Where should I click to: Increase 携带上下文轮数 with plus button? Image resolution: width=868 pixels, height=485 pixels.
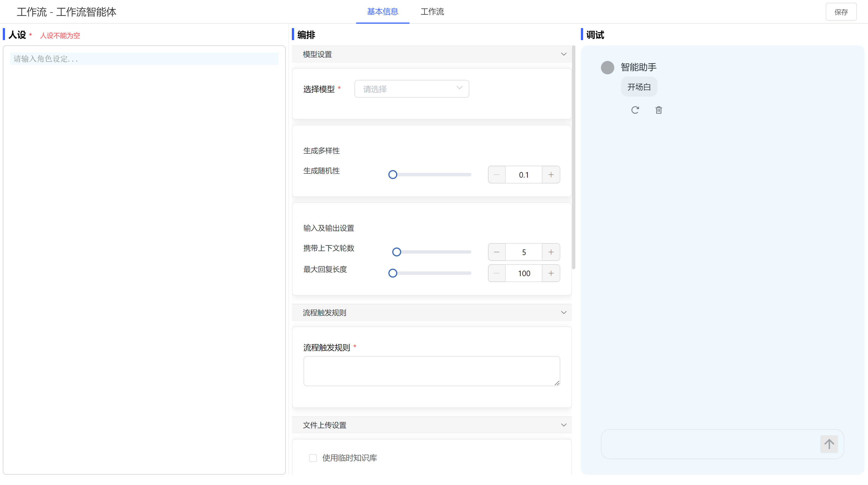tap(551, 252)
